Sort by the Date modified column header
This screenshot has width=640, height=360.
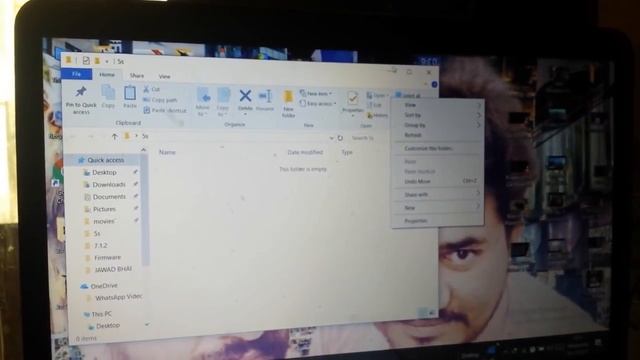coord(305,152)
